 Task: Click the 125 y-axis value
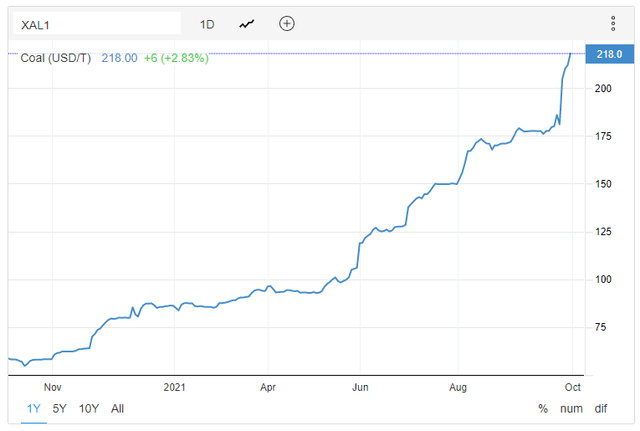[603, 232]
